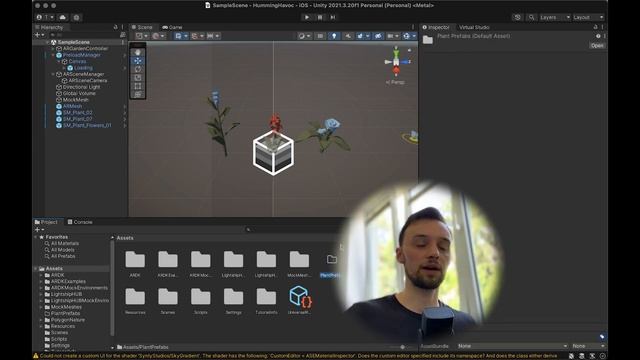Select All Materials under Favorites
The width and height of the screenshot is (640, 360).
pyautogui.click(x=64, y=243)
